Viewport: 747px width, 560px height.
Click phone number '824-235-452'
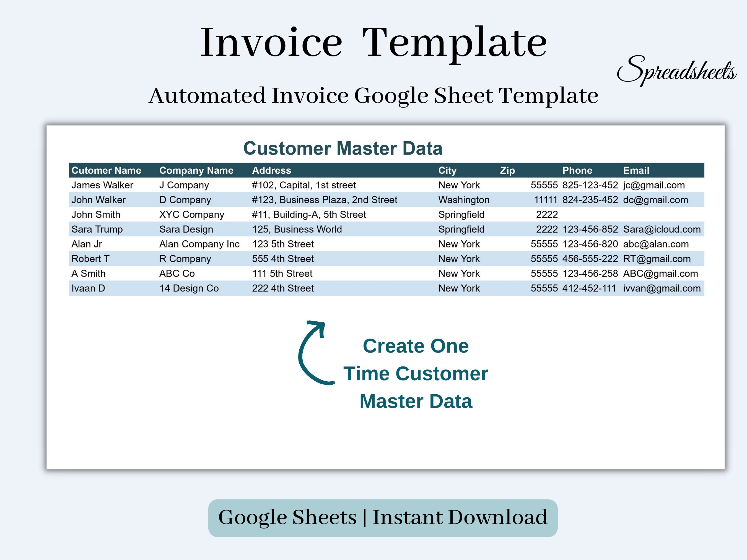pyautogui.click(x=590, y=200)
